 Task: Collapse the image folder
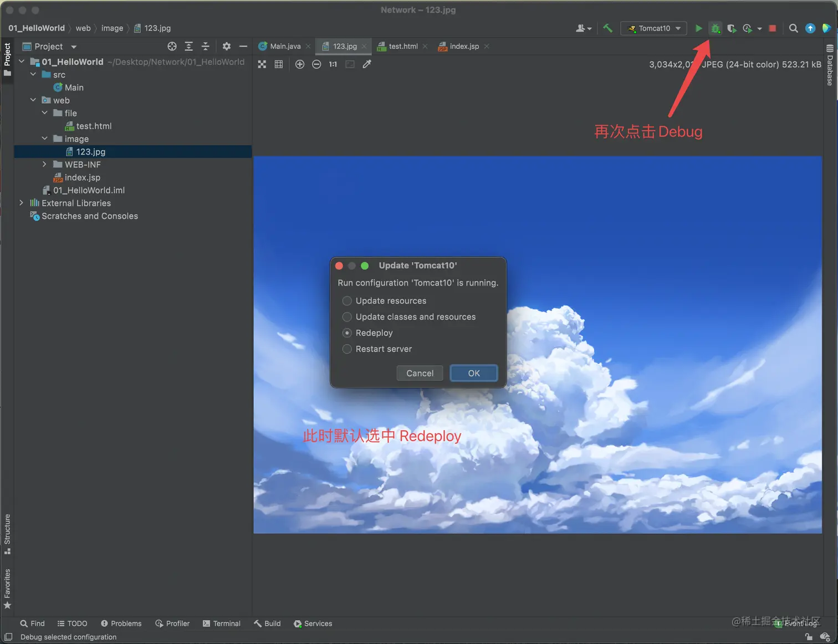pos(45,139)
